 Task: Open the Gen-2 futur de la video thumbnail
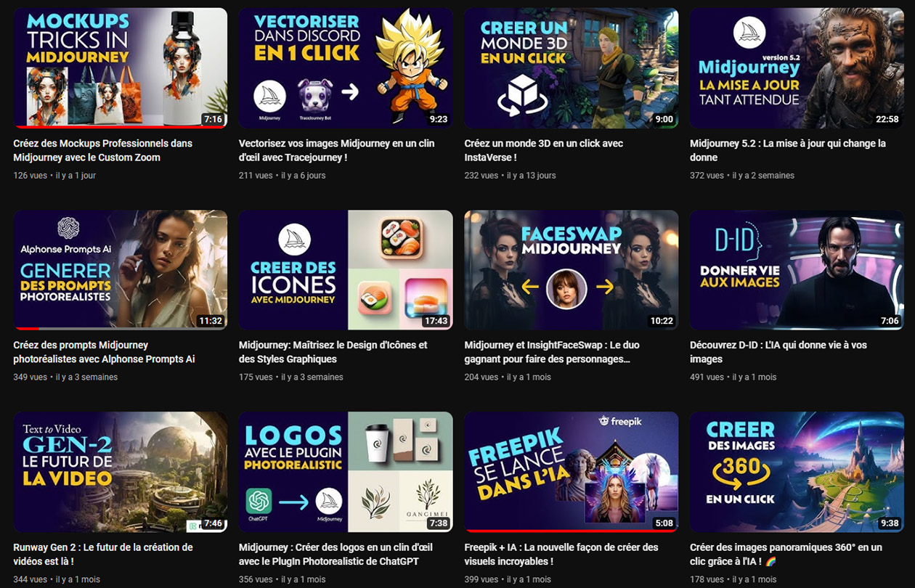[x=120, y=472]
